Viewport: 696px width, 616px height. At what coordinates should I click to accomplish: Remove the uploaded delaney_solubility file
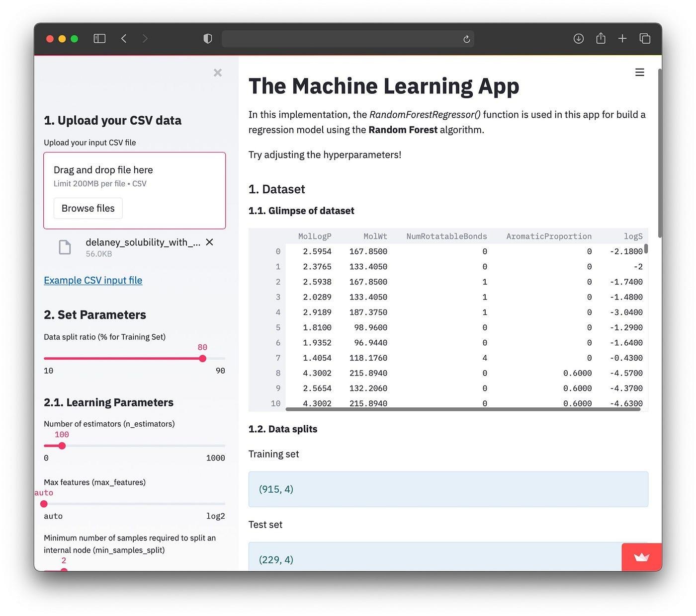[x=210, y=242]
